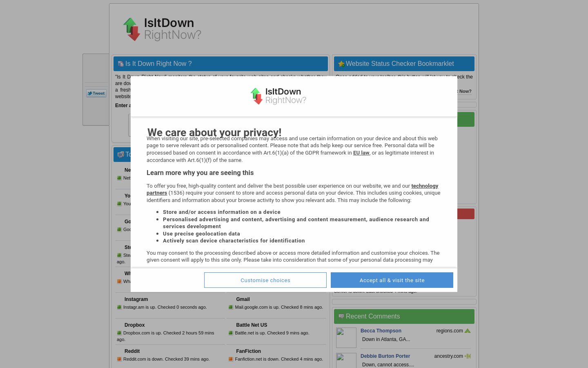The width and height of the screenshot is (588, 368).
Task: Click the monitor icon in Is It Down header
Action: pos(120,64)
